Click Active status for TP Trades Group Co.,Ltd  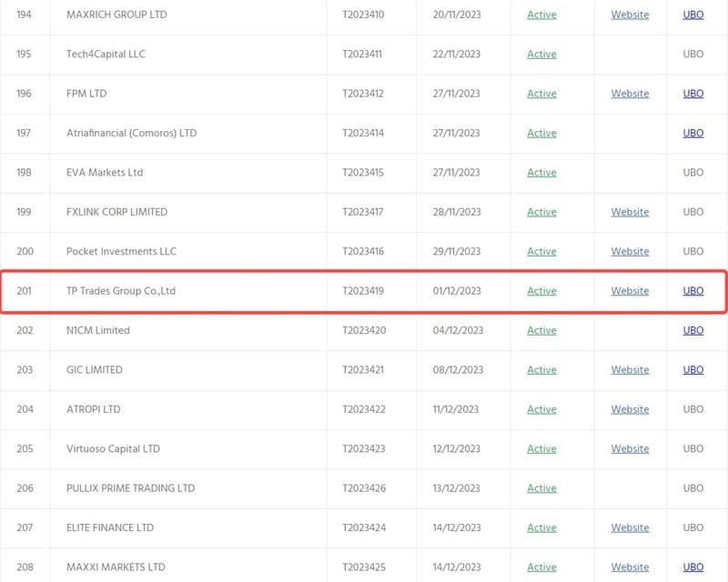(541, 291)
